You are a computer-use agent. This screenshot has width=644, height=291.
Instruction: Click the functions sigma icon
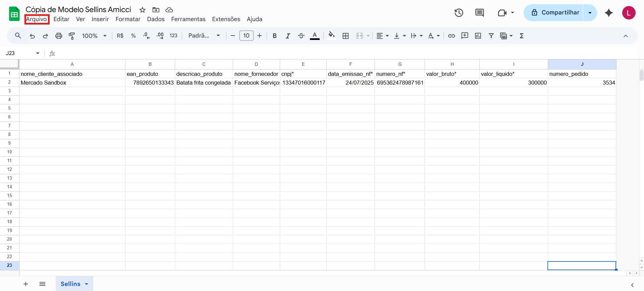(x=522, y=36)
